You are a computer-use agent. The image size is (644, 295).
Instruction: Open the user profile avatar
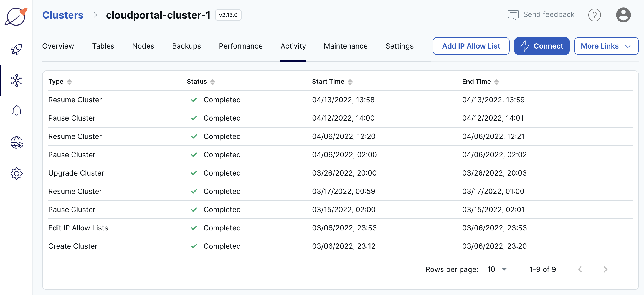coord(623,15)
